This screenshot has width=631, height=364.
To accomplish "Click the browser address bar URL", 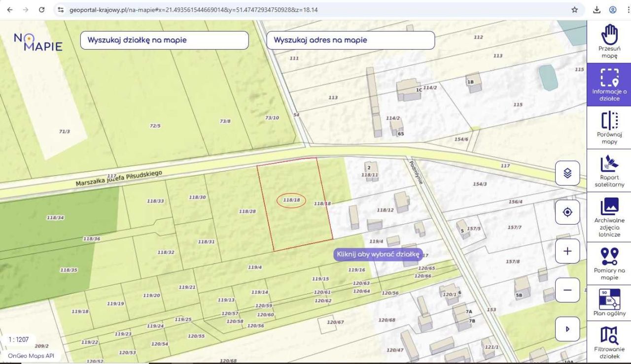I will (x=194, y=10).
